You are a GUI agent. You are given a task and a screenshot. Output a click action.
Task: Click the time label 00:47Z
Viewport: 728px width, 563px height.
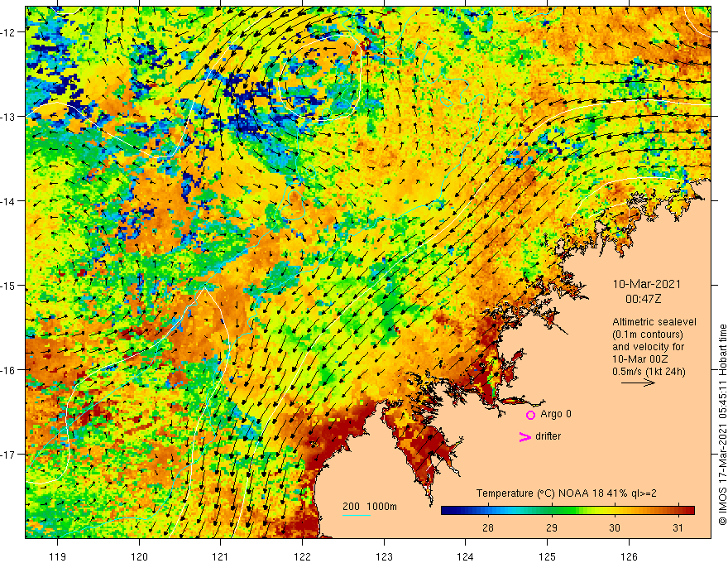643,299
